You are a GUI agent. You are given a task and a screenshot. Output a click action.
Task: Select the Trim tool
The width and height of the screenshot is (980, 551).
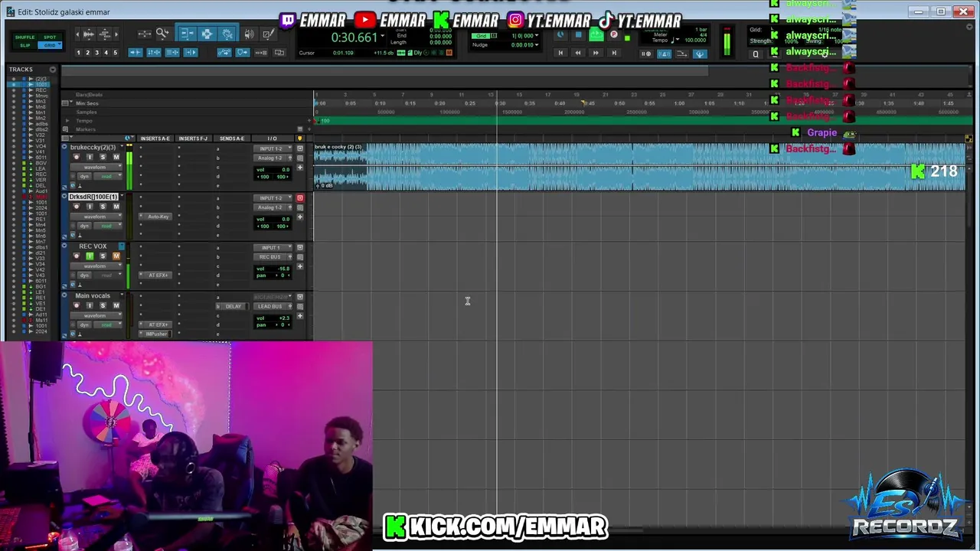[x=188, y=34]
